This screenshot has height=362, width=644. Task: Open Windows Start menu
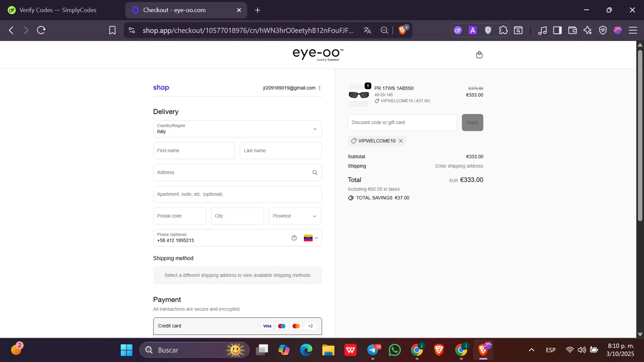(127, 350)
